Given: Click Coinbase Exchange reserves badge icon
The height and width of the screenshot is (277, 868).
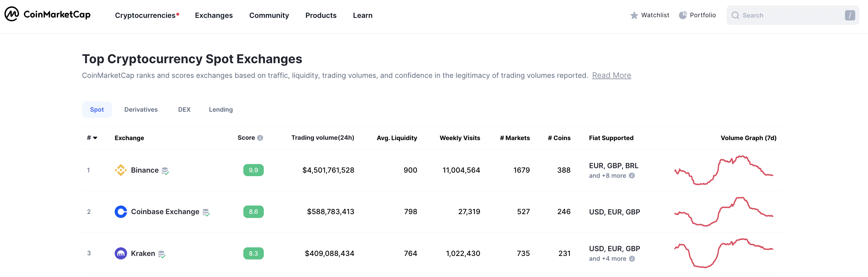Looking at the screenshot, I should 206,213.
